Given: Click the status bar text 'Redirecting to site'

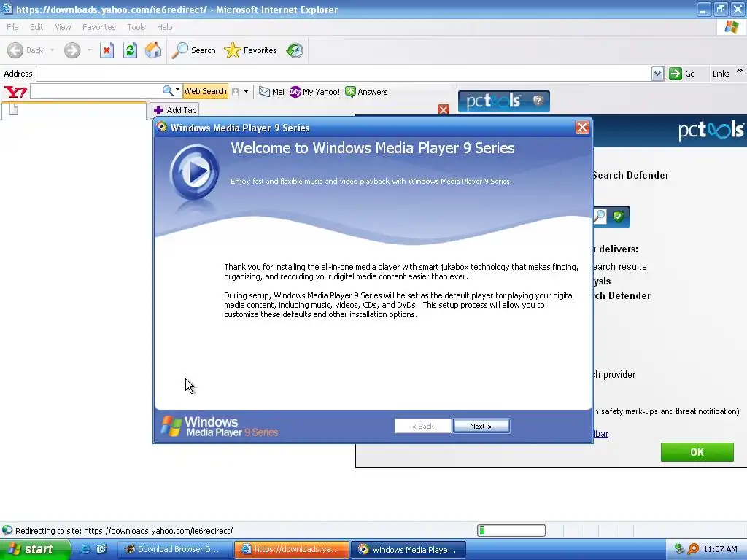Looking at the screenshot, I should 124,531.
